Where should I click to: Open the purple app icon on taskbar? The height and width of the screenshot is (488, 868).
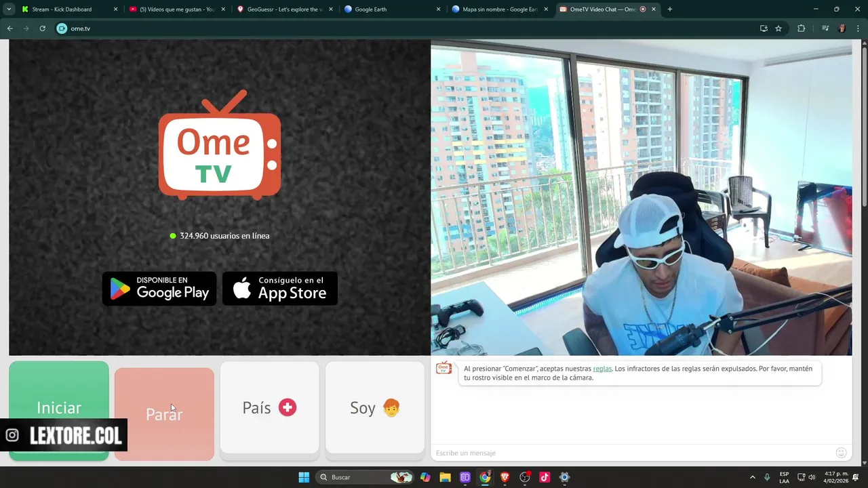[x=465, y=477]
